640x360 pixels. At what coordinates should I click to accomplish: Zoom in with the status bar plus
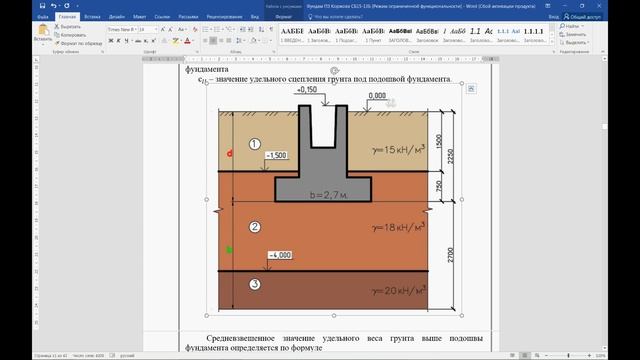click(x=589, y=356)
